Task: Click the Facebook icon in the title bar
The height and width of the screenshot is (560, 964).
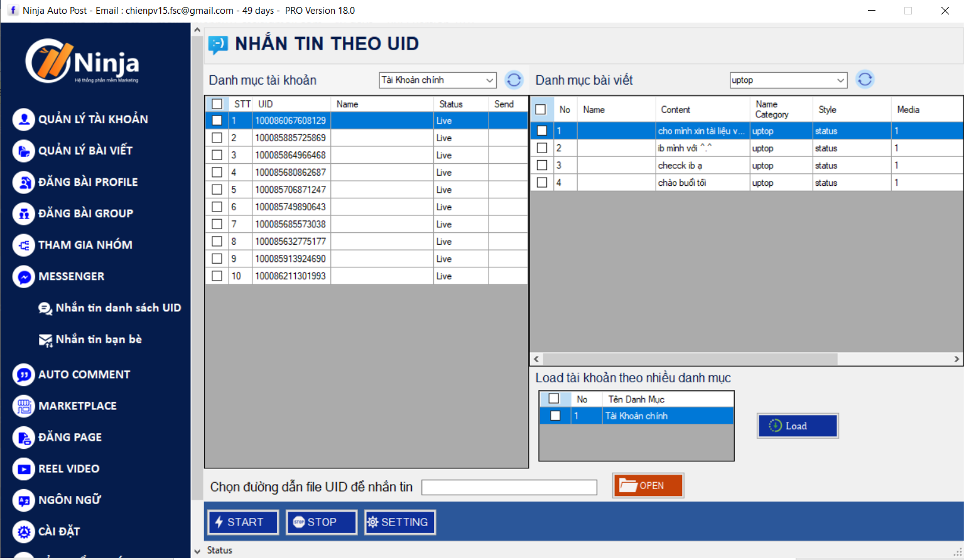Action: tap(13, 10)
